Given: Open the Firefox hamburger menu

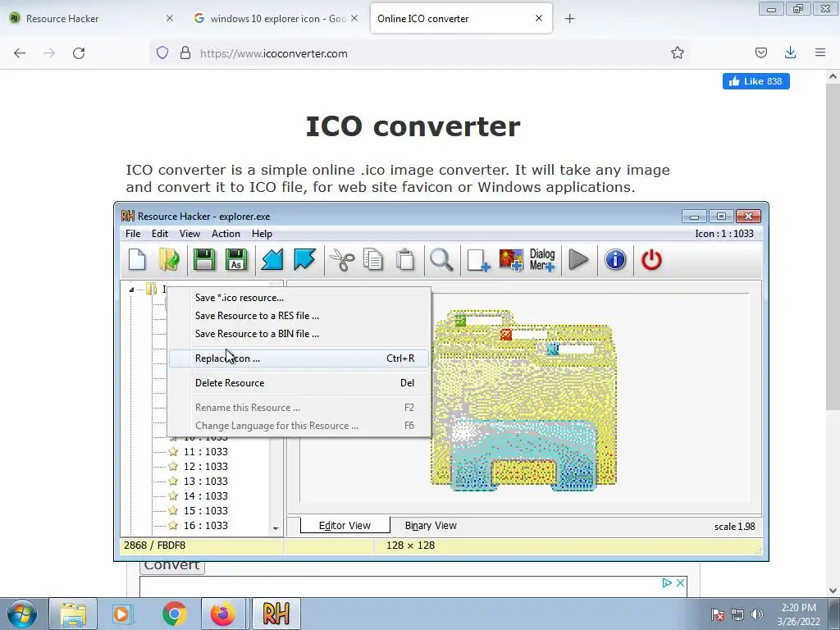Looking at the screenshot, I should pyautogui.click(x=820, y=52).
